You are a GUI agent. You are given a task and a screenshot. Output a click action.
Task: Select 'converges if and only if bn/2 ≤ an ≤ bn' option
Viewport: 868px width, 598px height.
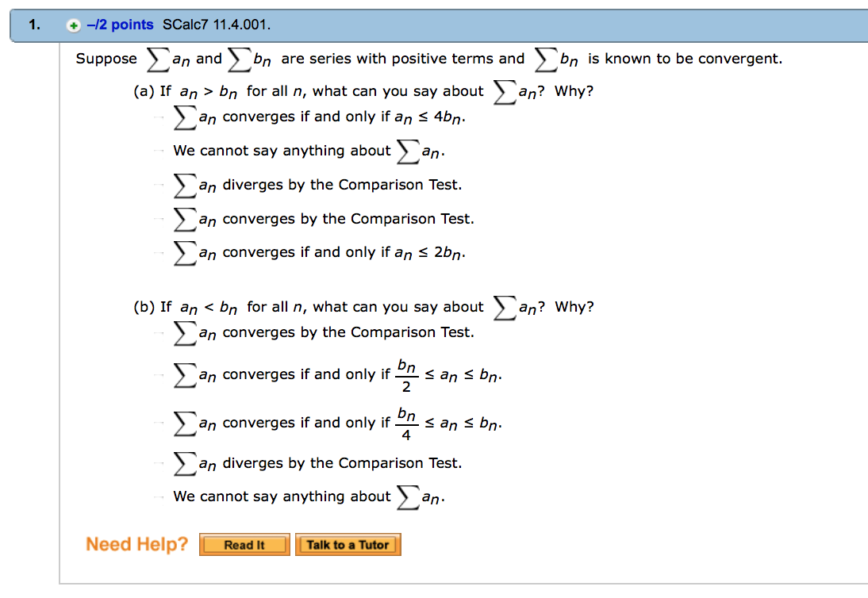[x=157, y=374]
